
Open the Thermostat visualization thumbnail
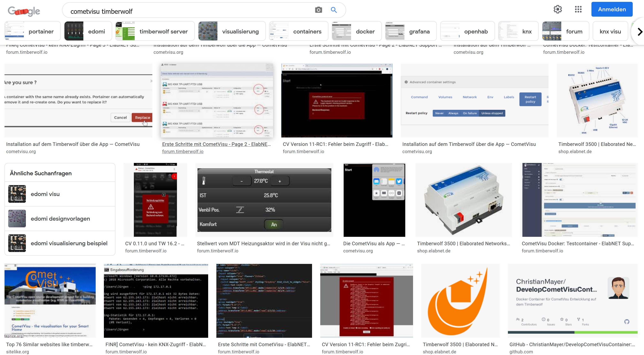[264, 200]
